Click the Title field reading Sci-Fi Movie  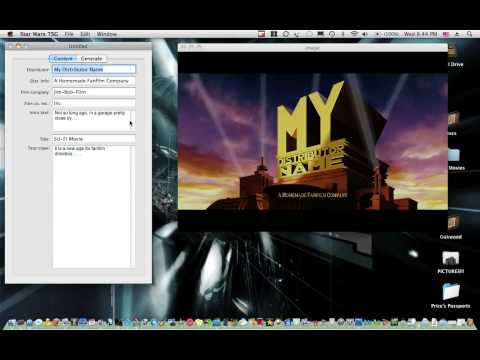click(94, 139)
